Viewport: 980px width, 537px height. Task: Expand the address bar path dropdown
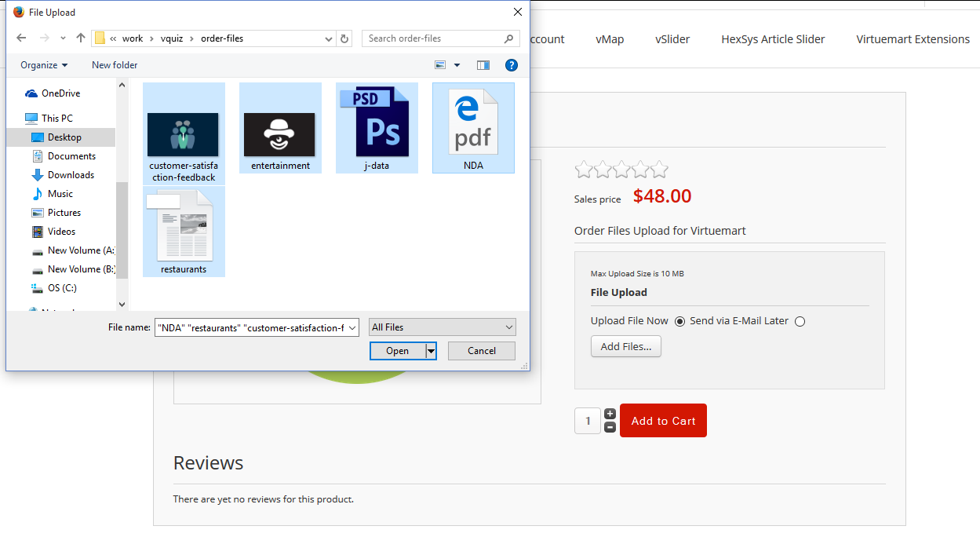[329, 38]
